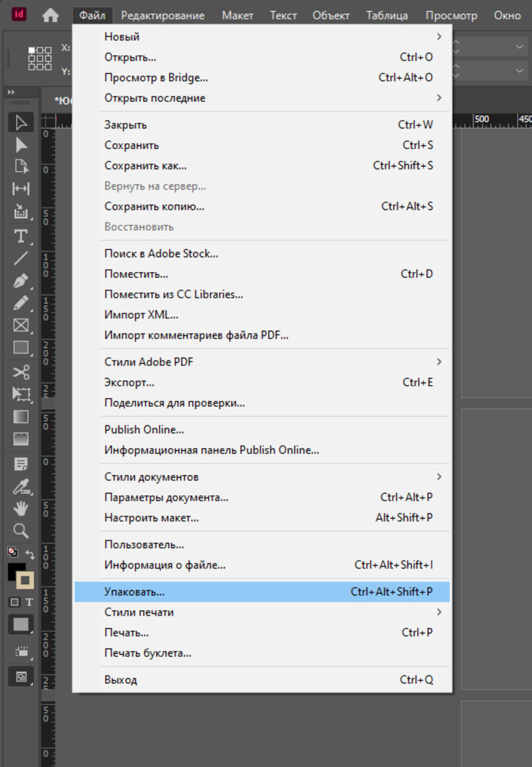Swap fill and stroke colors
Viewport: 532px width, 767px height.
(30, 553)
